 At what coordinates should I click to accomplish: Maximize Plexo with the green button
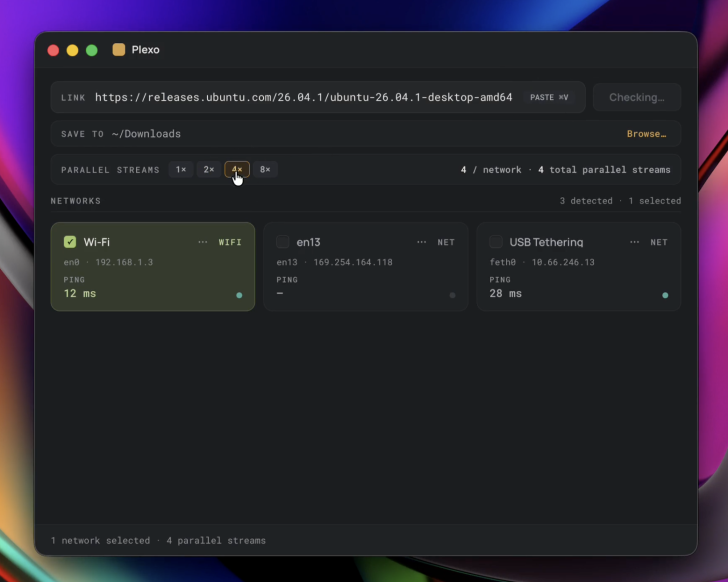92,50
